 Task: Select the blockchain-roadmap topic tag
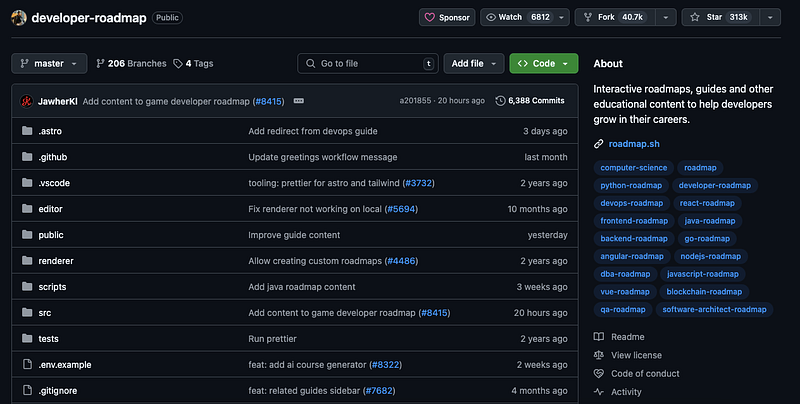[x=704, y=292]
